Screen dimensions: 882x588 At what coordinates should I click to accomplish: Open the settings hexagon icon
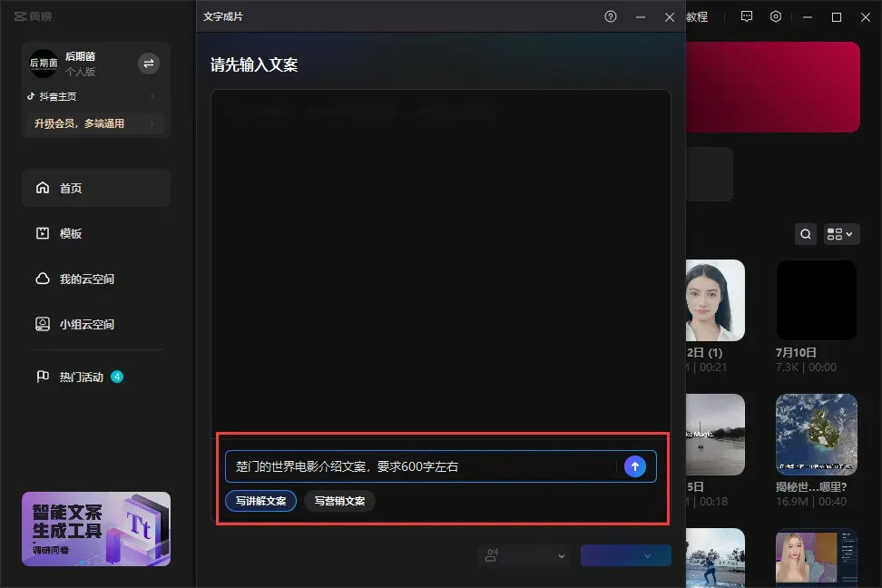(776, 17)
